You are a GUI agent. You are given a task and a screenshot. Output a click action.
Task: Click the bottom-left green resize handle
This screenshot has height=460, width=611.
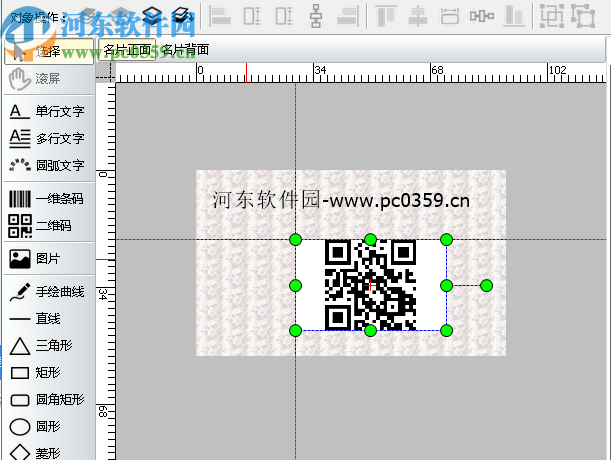296,331
